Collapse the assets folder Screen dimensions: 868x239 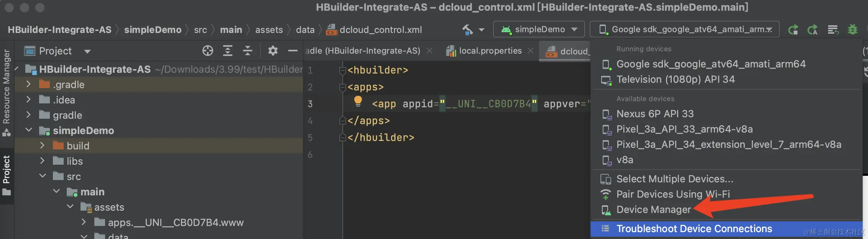tap(70, 207)
